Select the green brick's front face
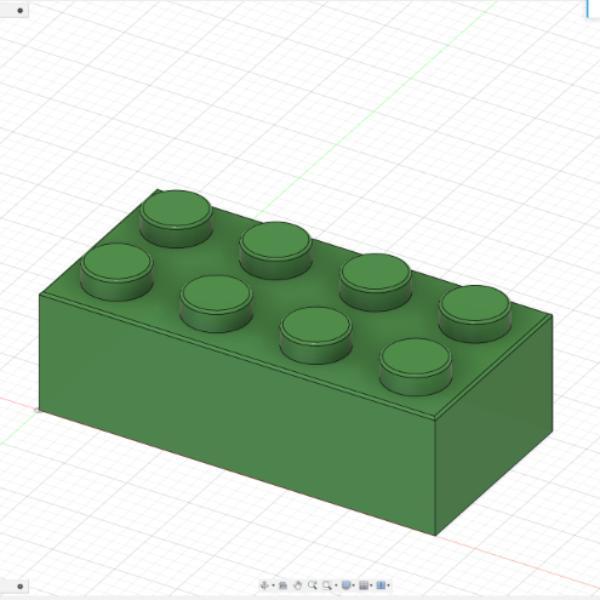This screenshot has height=600, width=600. [237, 415]
